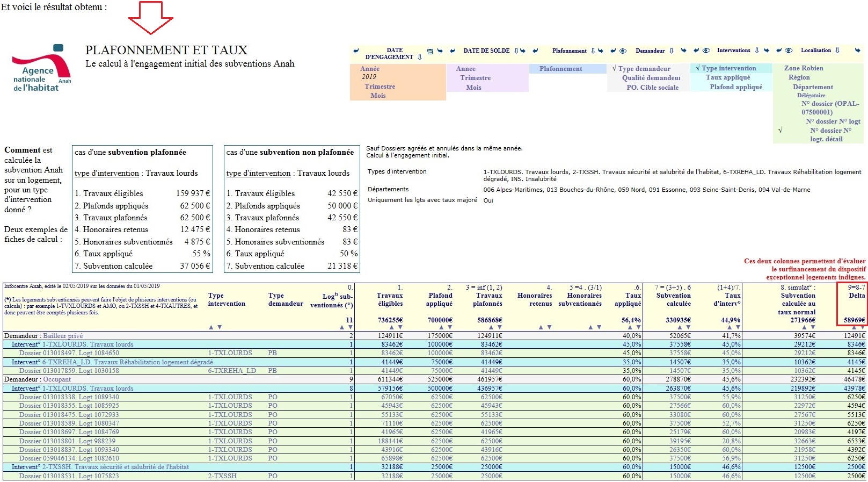868x482 pixels.
Task: Expand the DATE D'ENGAGEMENT down arrow
Action: 420,57
